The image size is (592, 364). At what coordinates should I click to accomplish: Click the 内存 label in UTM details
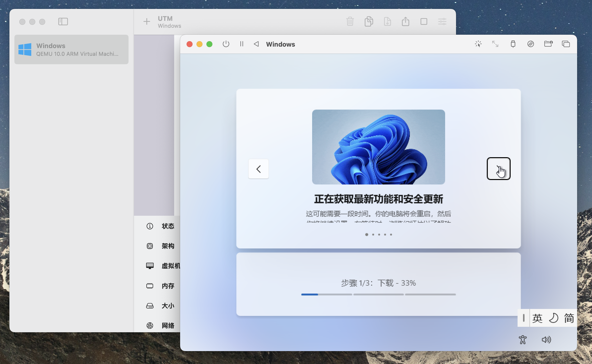168,286
